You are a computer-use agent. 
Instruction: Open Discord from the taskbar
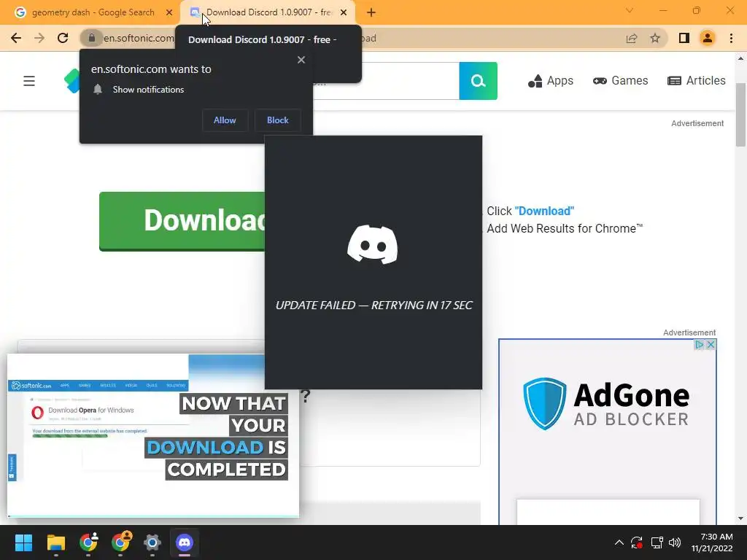tap(185, 542)
